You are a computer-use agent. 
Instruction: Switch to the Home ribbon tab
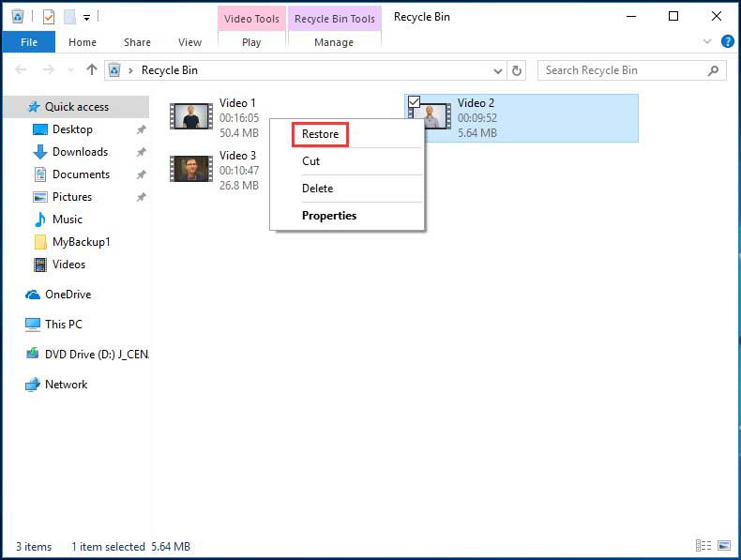83,42
